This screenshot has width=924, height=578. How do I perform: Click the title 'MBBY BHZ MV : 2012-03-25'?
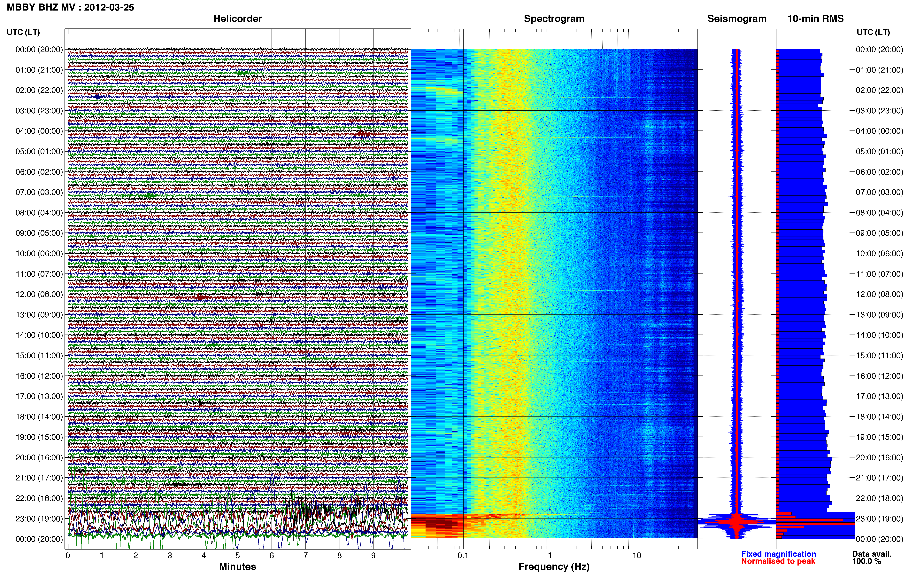70,7
